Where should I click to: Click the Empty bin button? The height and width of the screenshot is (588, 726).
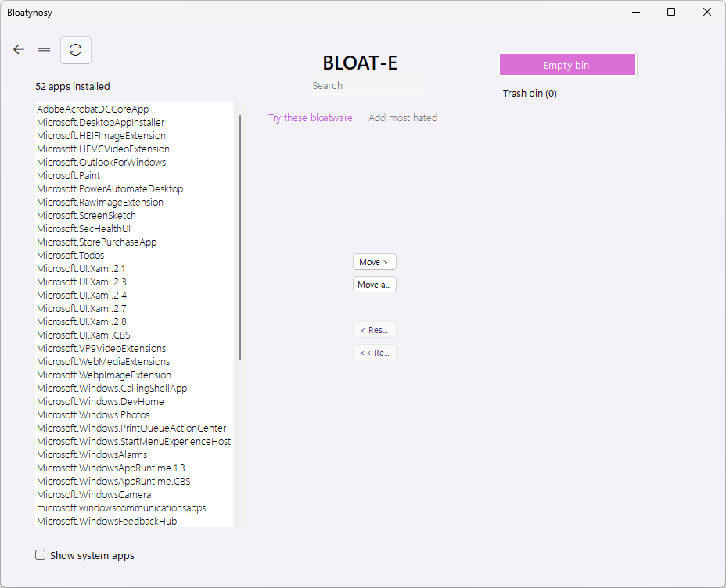coord(567,65)
